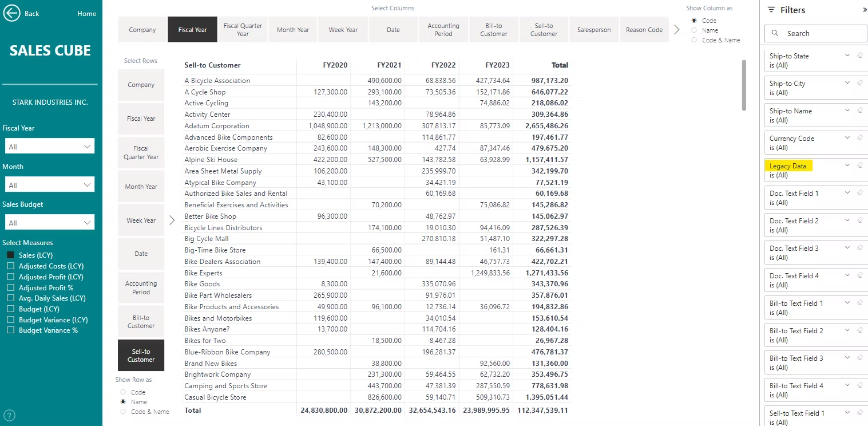Clear the Ship-to State filter eraser icon
Image resolution: width=868 pixels, height=426 pixels.
859,56
